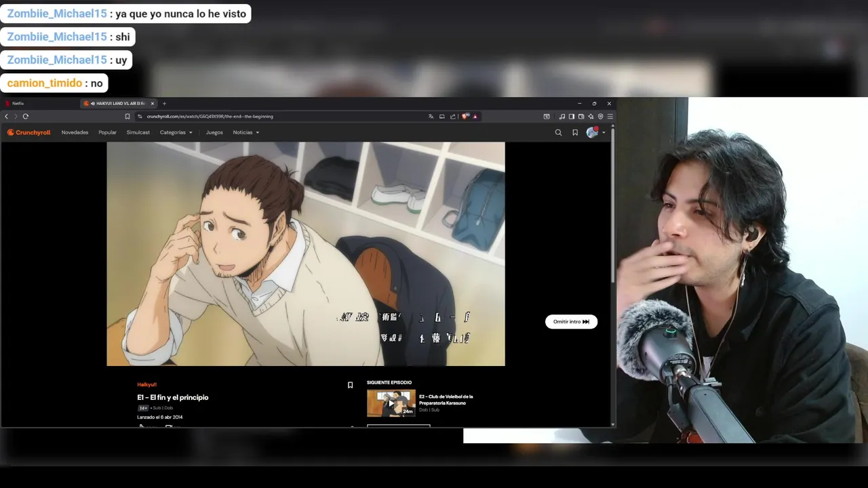Screen dimensions: 868x488
Task: Open the Haikyu!! series link
Action: [x=147, y=385]
